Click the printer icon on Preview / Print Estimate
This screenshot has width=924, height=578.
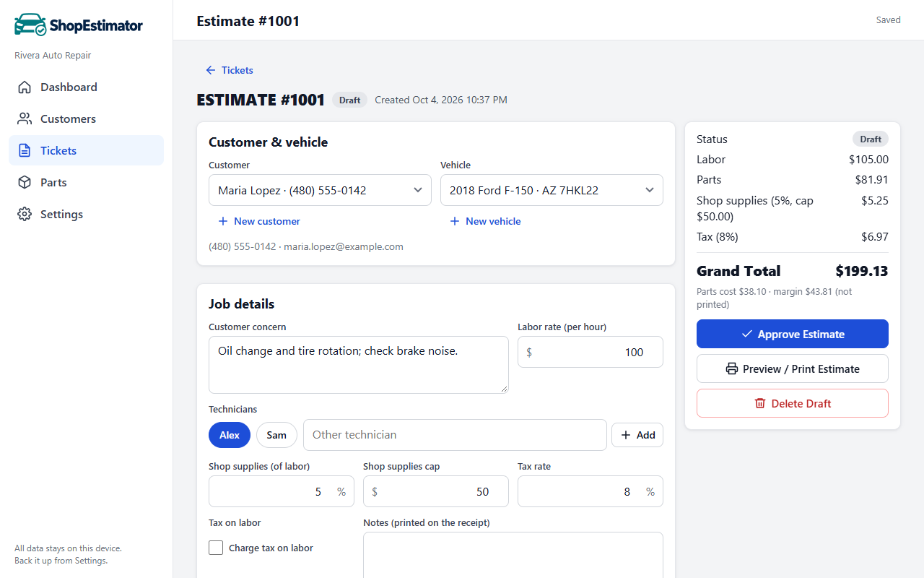click(x=732, y=368)
